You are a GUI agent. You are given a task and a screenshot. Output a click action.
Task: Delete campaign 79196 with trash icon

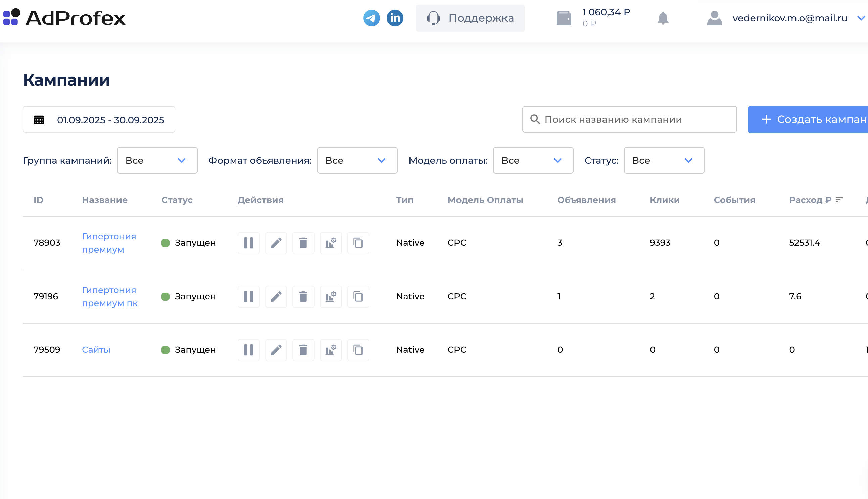303,296
